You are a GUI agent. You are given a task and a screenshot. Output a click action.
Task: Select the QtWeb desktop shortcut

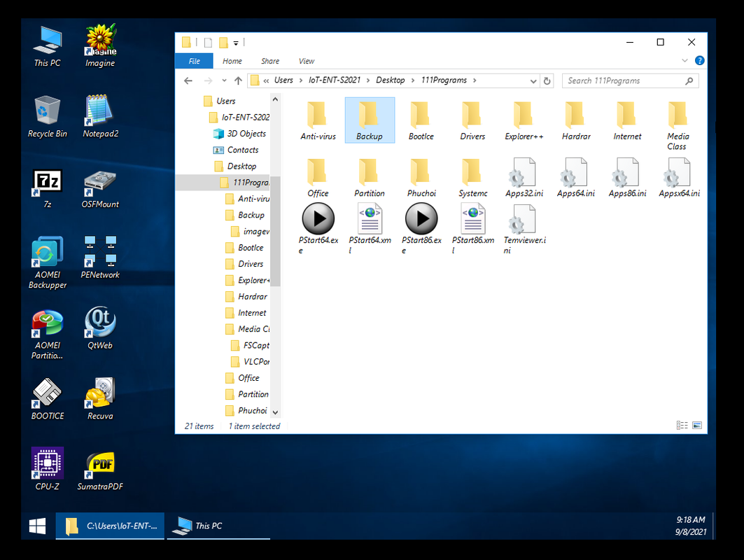(100, 328)
